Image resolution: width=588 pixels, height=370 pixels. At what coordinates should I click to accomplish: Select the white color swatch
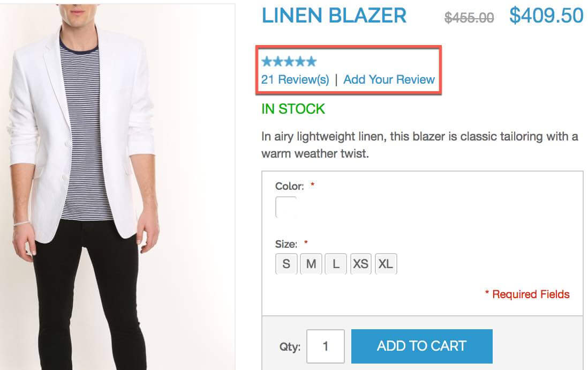(286, 208)
